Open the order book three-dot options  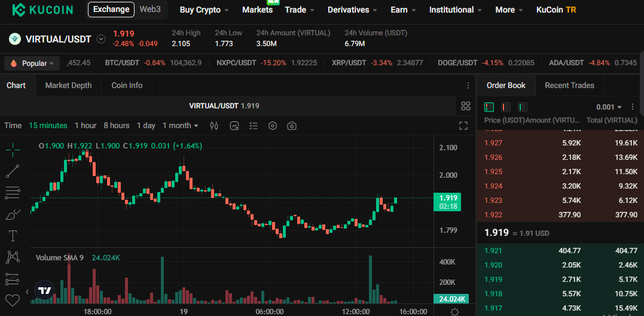click(x=633, y=107)
